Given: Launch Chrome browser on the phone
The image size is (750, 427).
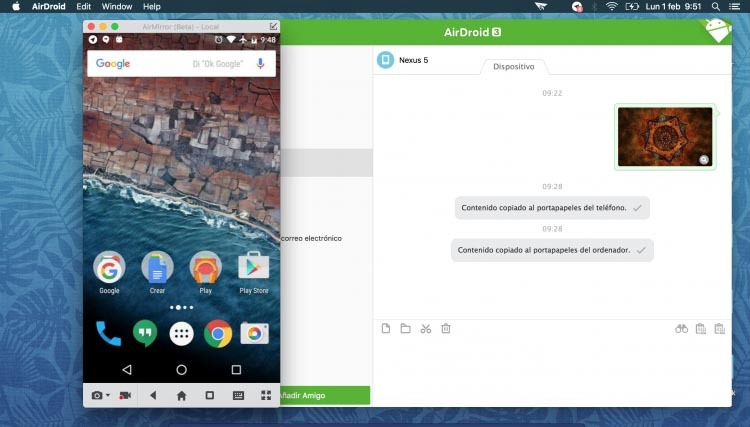Looking at the screenshot, I should pyautogui.click(x=218, y=334).
